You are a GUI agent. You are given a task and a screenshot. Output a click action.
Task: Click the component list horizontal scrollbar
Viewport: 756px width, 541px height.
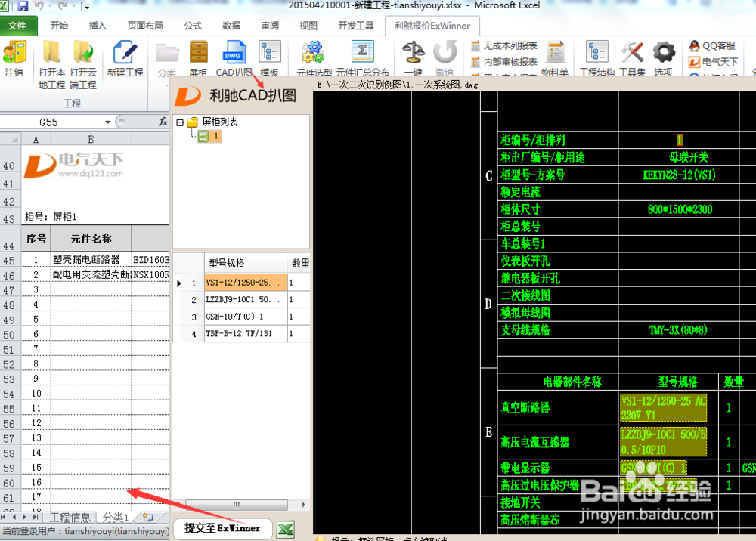point(236,505)
